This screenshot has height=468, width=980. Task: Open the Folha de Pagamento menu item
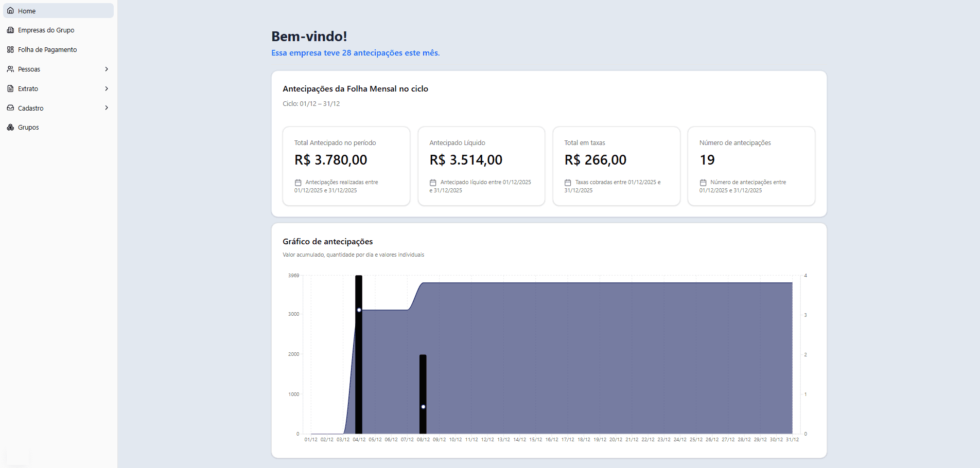pos(47,50)
